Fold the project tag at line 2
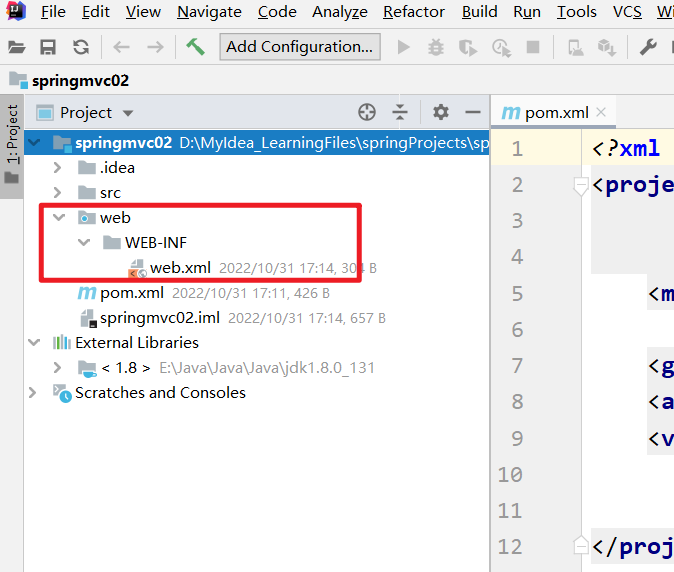674x572 pixels. [x=581, y=186]
